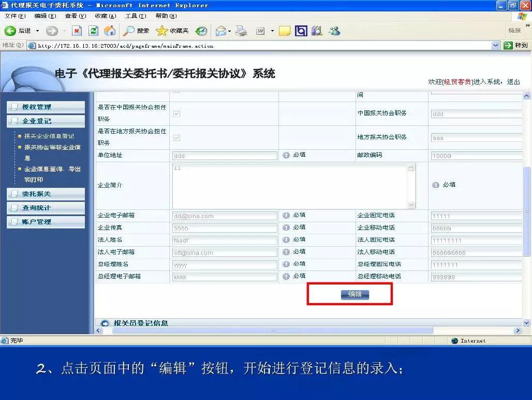The height and width of the screenshot is (400, 532).
Task: Open Favorites (收藏夹) star button
Action: (x=172, y=31)
